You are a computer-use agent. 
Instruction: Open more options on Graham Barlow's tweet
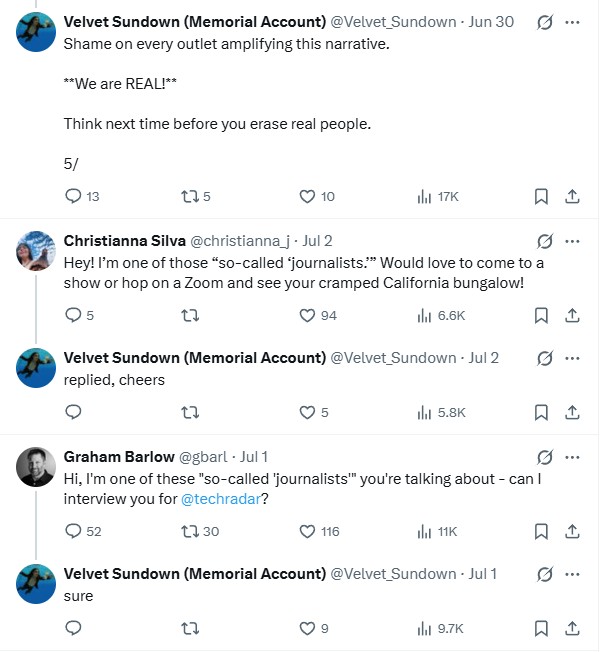[x=573, y=457]
